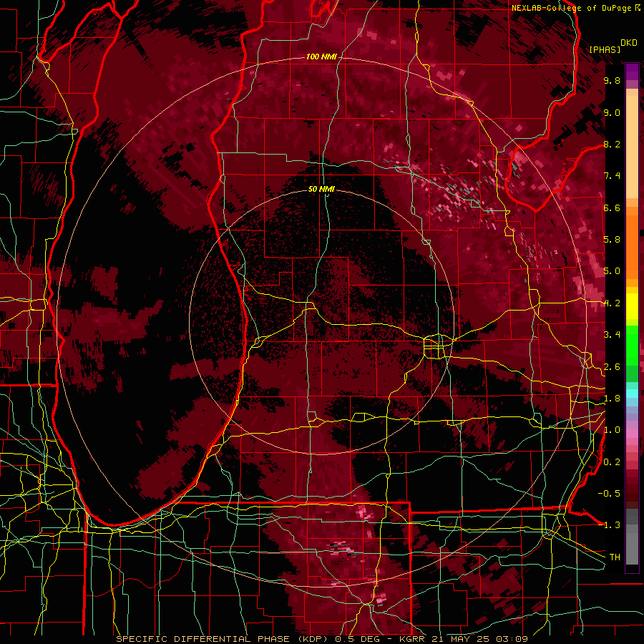
Task: Click the 8.2 value on the color scale
Action: [612, 144]
